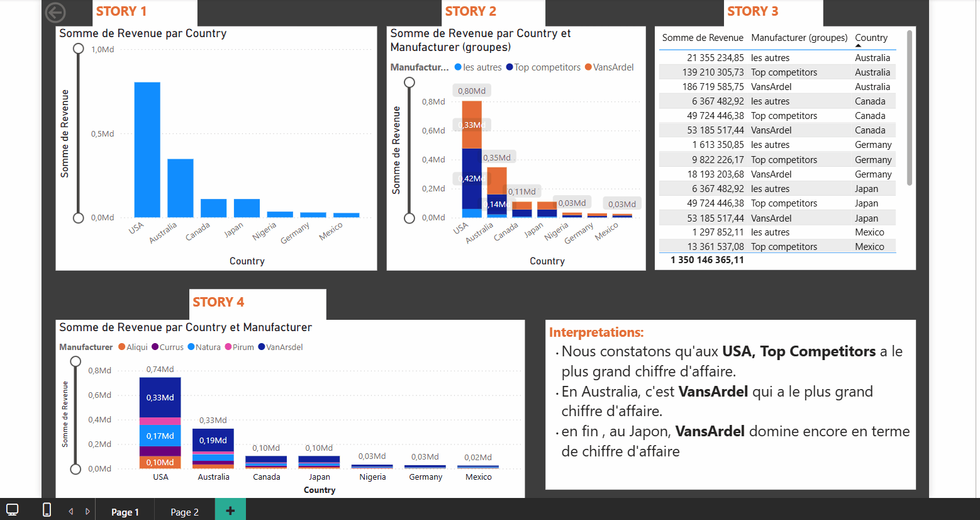Select the Canada bar in Story 1 chart
980x520 pixels.
point(214,208)
